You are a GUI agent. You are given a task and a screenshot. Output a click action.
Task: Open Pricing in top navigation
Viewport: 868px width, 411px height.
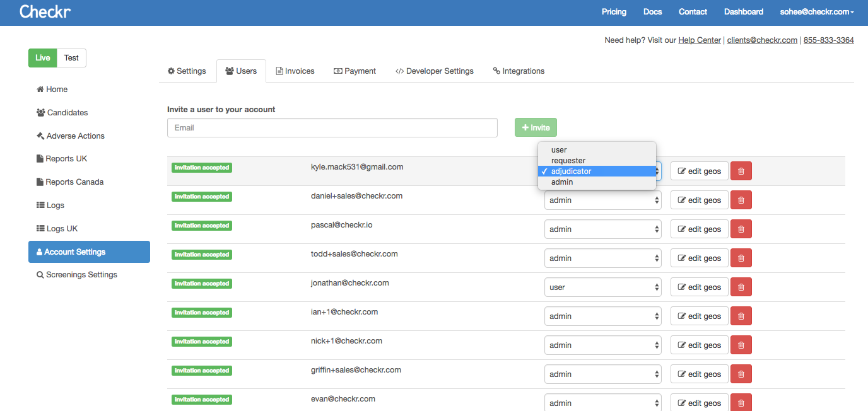(x=614, y=12)
